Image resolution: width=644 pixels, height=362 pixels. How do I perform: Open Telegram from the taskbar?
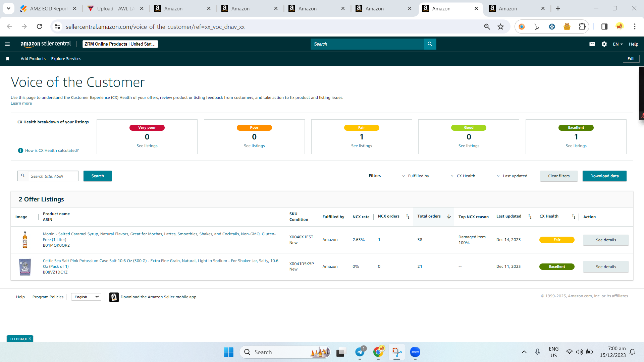[360, 352]
